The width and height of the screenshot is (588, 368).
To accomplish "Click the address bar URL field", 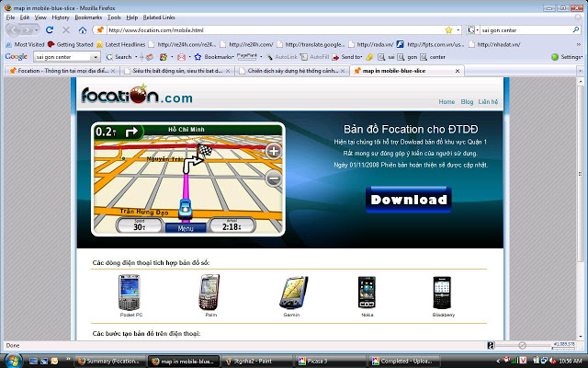I will pyautogui.click(x=275, y=29).
